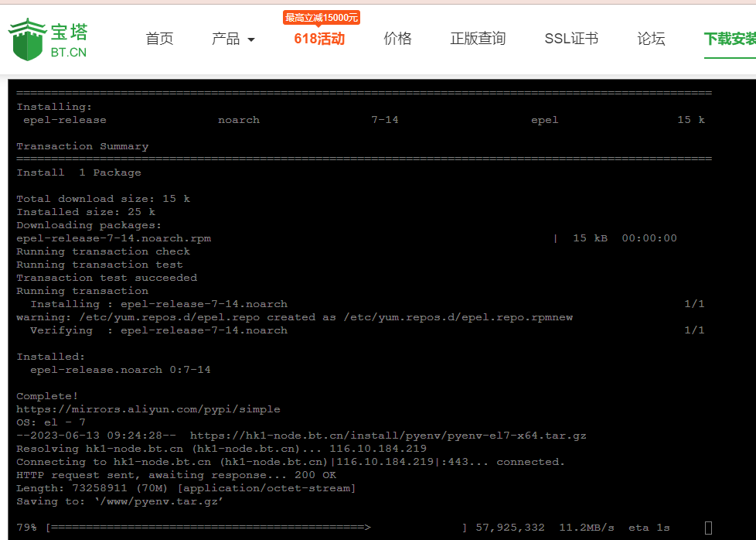Viewport: 756px width, 540px height.
Task: Open the 论坛 forum link
Action: (x=651, y=38)
